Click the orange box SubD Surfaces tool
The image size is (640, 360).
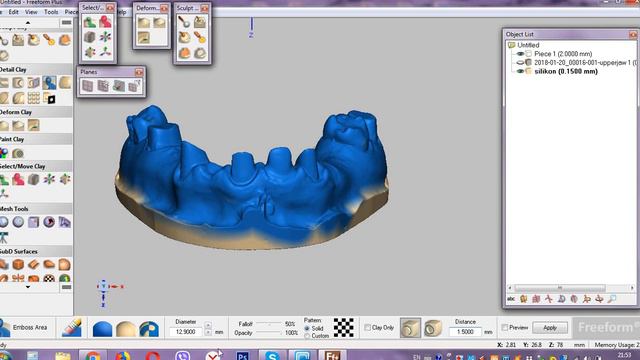point(18,264)
